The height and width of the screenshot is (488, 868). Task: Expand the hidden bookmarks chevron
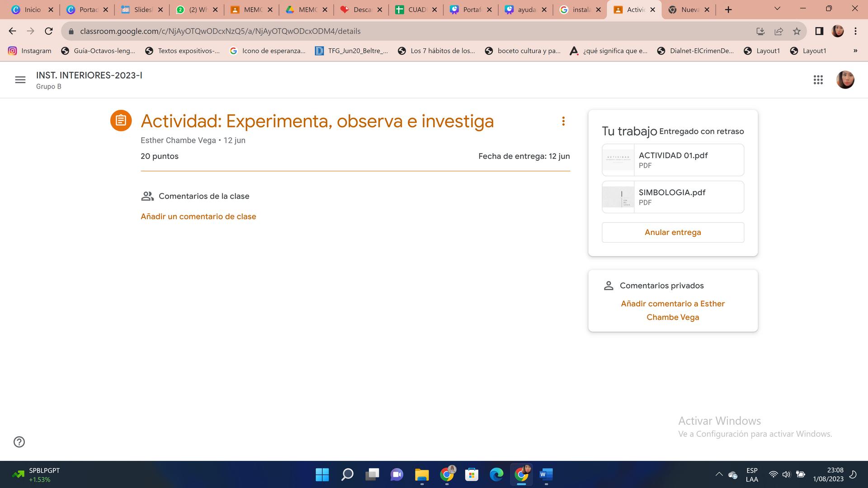(855, 51)
